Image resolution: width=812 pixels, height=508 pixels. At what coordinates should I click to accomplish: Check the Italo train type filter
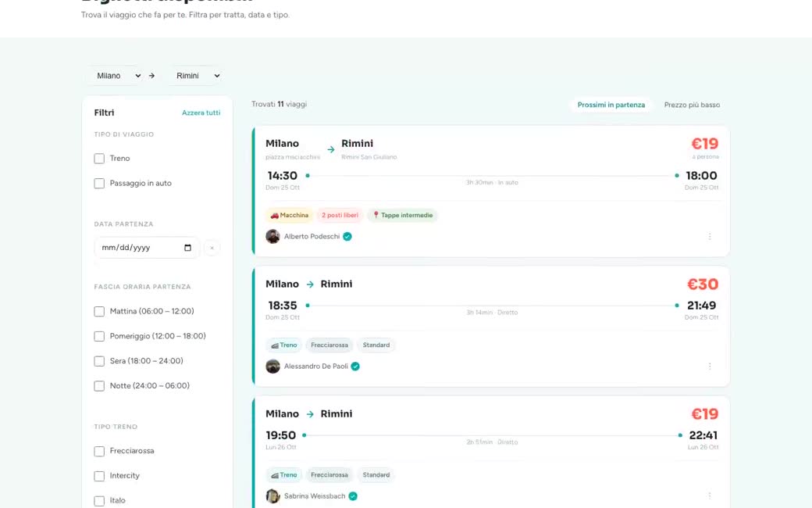pyautogui.click(x=99, y=501)
